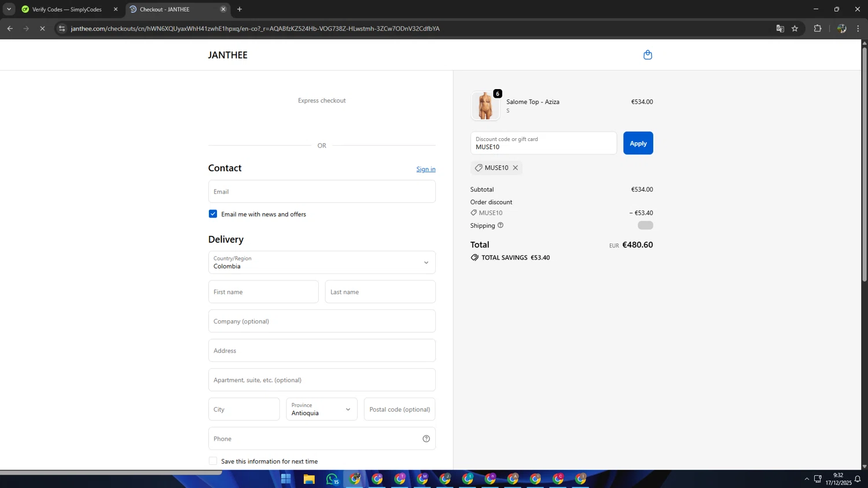
Task: Remove the MUSE10 discount tag
Action: 515,168
